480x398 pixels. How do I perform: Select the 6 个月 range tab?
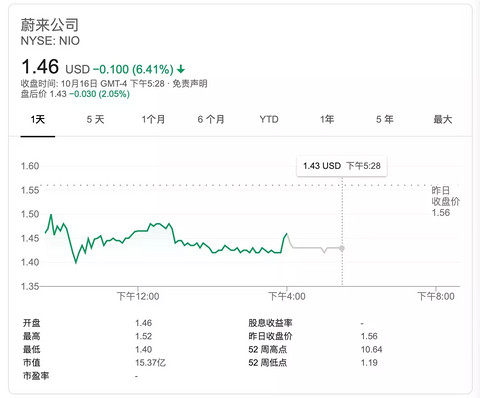click(211, 119)
